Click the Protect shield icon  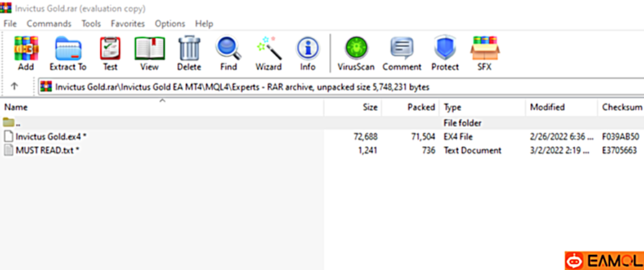(x=444, y=48)
